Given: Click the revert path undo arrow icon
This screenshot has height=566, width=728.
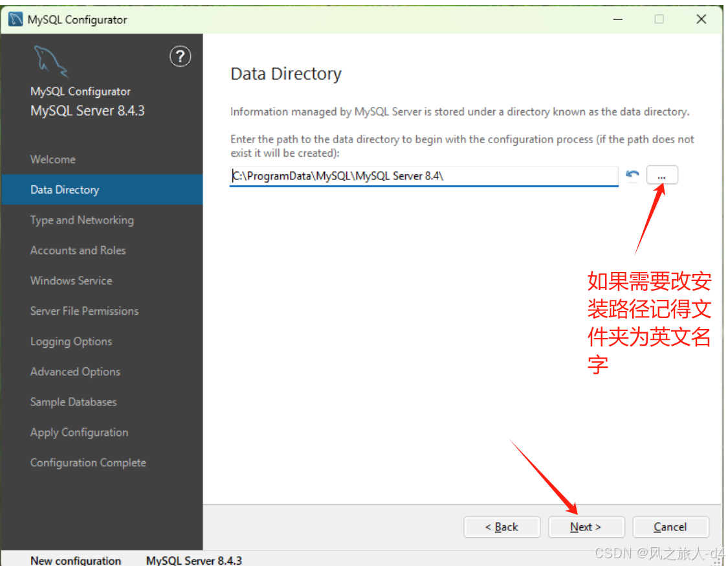Looking at the screenshot, I should 632,175.
